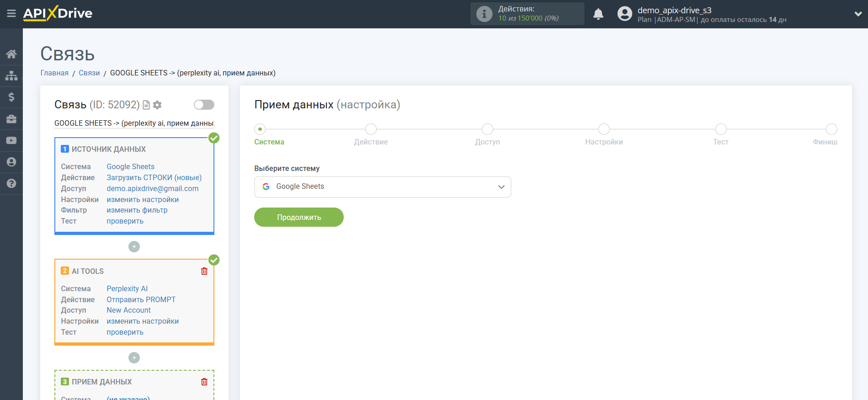Viewport: 868px width, 400px height.
Task: Click the connection name text field
Action: click(x=134, y=123)
